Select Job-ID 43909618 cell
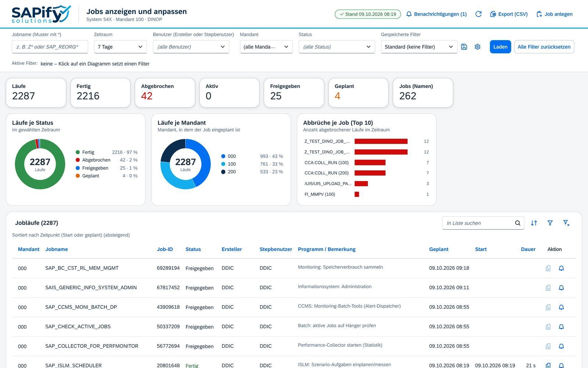 (168, 307)
